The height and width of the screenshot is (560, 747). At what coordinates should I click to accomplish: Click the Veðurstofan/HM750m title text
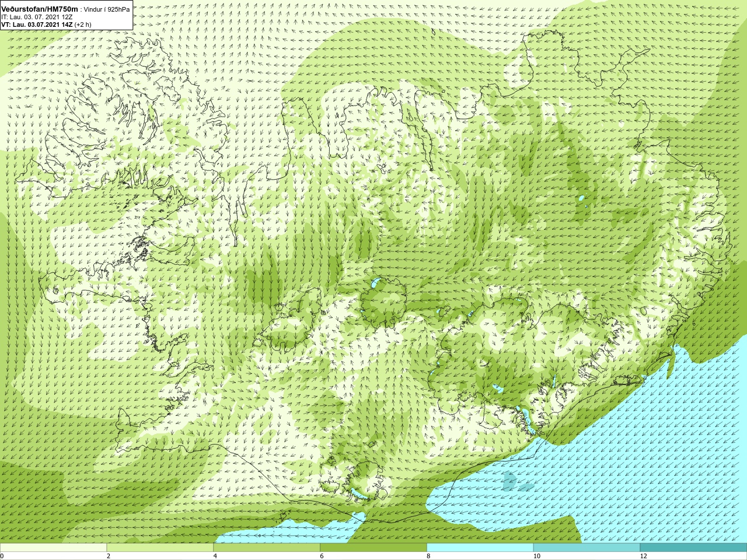(40, 9)
